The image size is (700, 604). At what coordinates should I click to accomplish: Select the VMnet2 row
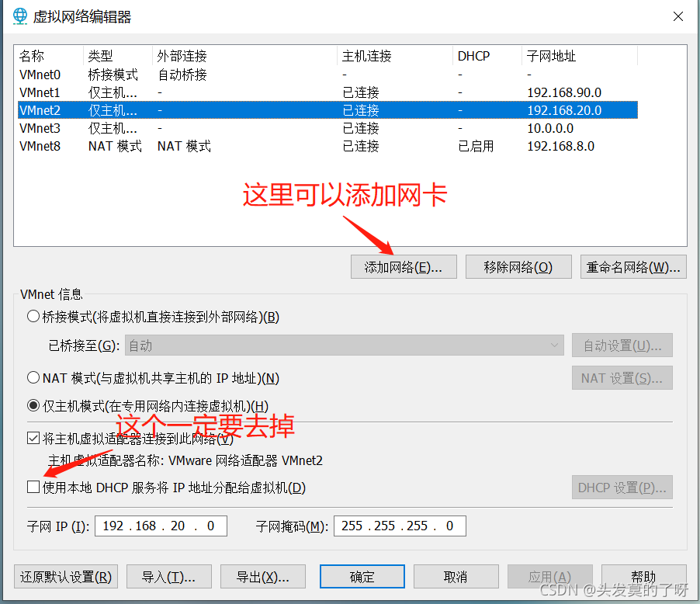tap(327, 110)
